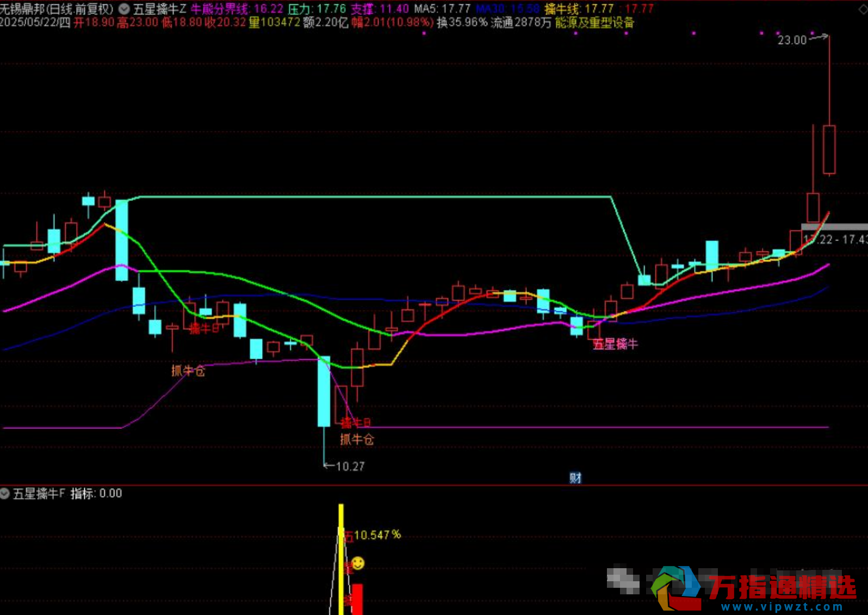Open the sector link 能源及重型设备
The image size is (868, 615).
595,22
